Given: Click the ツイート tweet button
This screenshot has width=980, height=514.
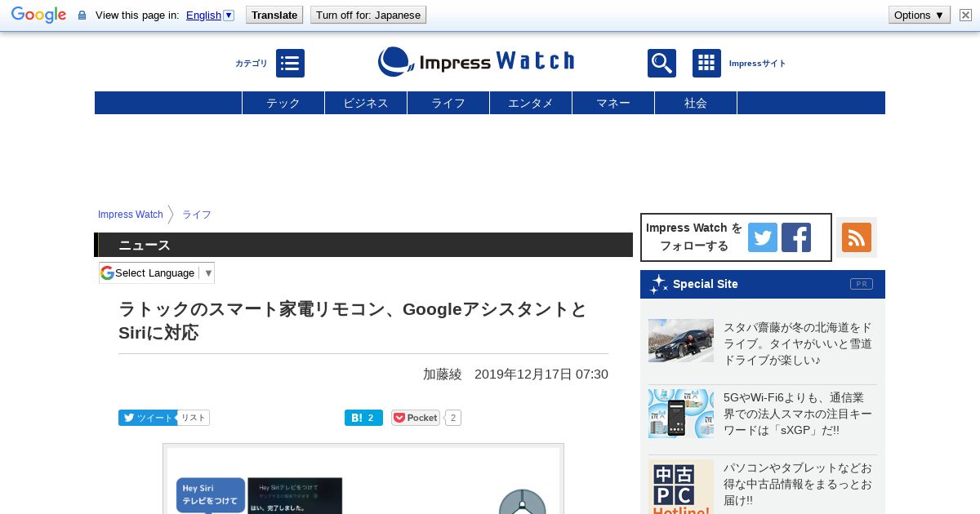Looking at the screenshot, I should [x=148, y=418].
